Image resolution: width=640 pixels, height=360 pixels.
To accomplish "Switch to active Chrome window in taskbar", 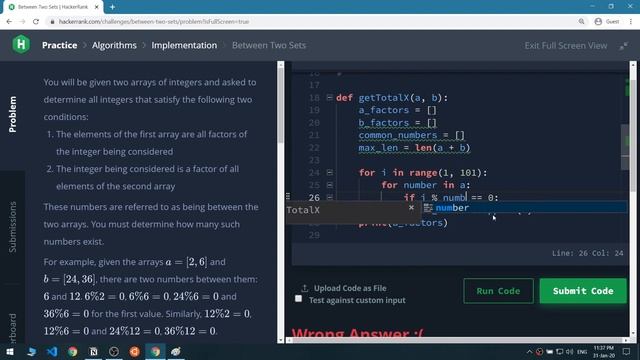I will [x=156, y=352].
